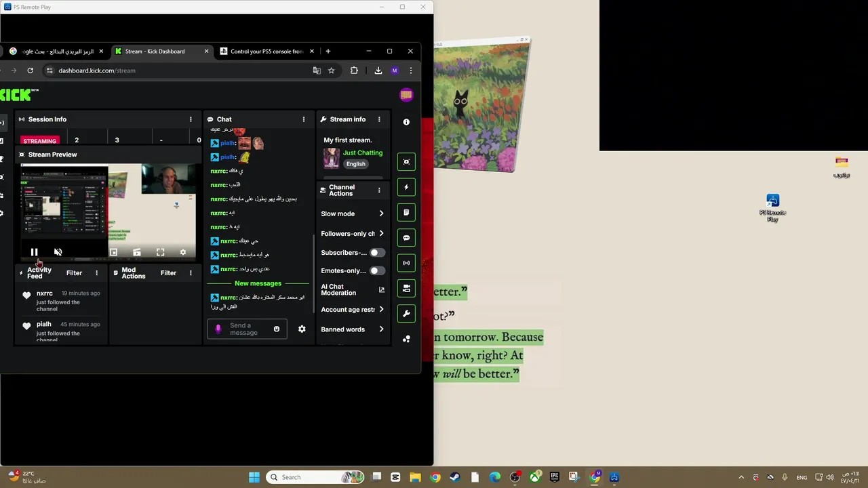868x488 pixels.
Task: Click the English language tag
Action: point(355,164)
